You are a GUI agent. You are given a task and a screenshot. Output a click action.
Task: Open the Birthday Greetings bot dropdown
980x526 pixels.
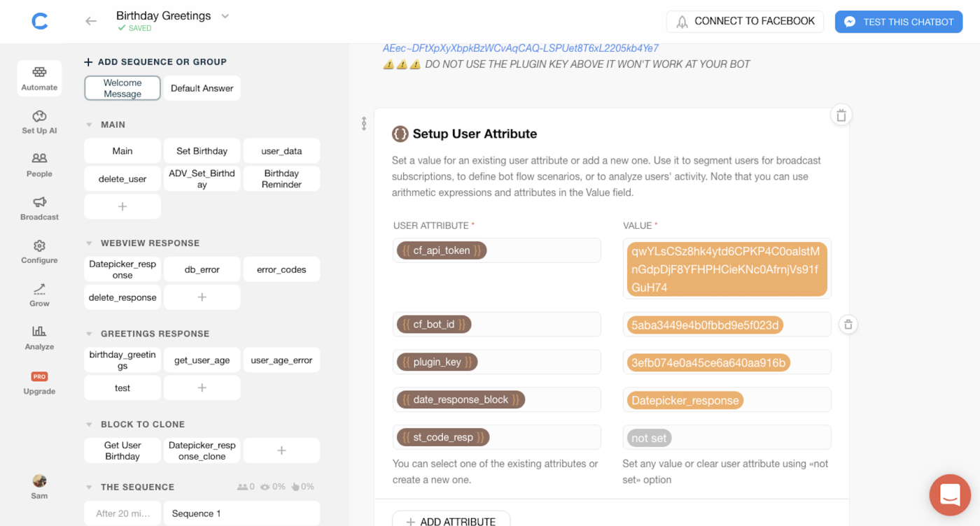pyautogui.click(x=225, y=16)
